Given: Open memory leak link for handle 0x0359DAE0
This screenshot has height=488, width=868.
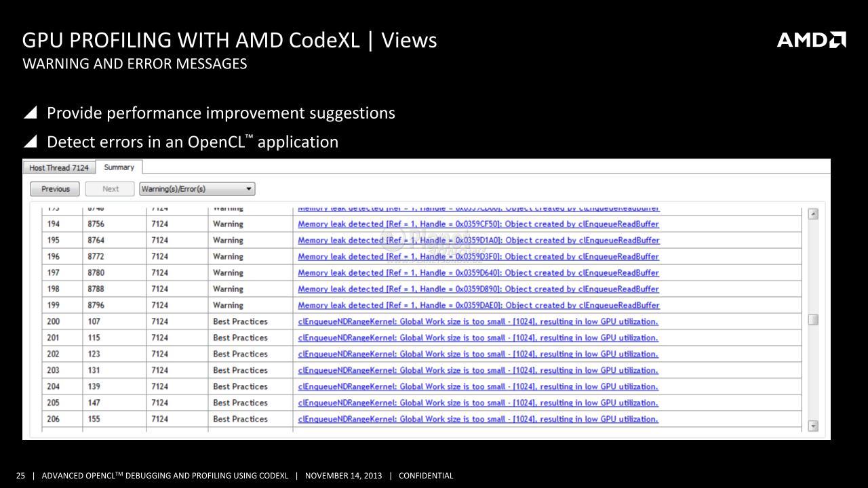Looking at the screenshot, I should click(479, 305).
